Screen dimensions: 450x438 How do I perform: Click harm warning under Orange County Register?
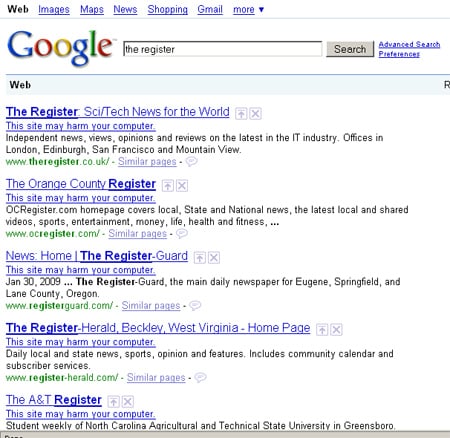pyautogui.click(x=81, y=198)
